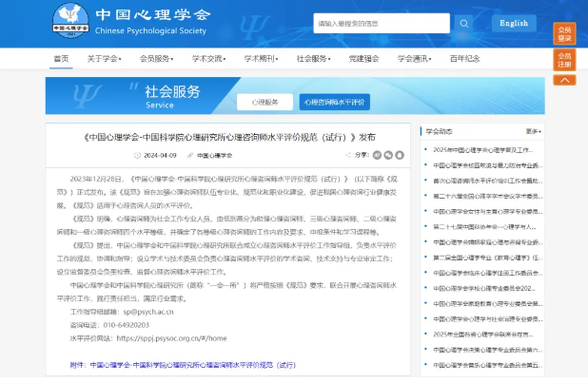Go to the 首页 nav item
The height and width of the screenshot is (383, 588).
(61, 59)
